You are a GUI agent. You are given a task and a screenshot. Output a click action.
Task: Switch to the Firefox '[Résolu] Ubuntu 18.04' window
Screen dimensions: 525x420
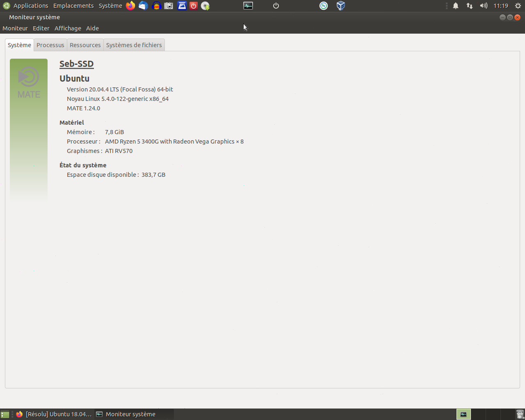(54, 414)
